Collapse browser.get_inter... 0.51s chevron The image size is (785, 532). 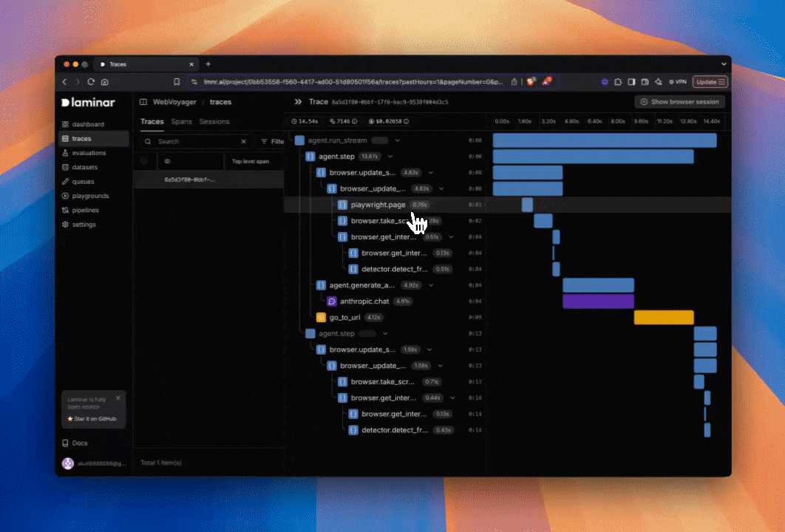451,237
